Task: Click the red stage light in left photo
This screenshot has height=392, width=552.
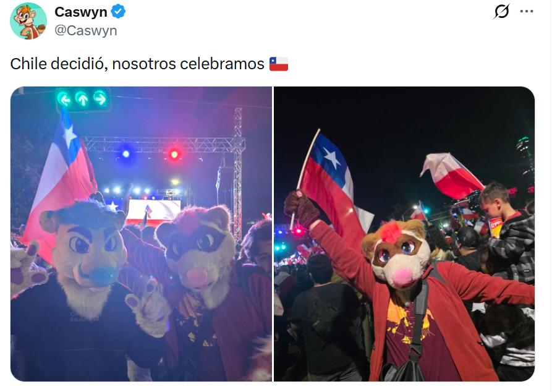Action: [x=174, y=154]
